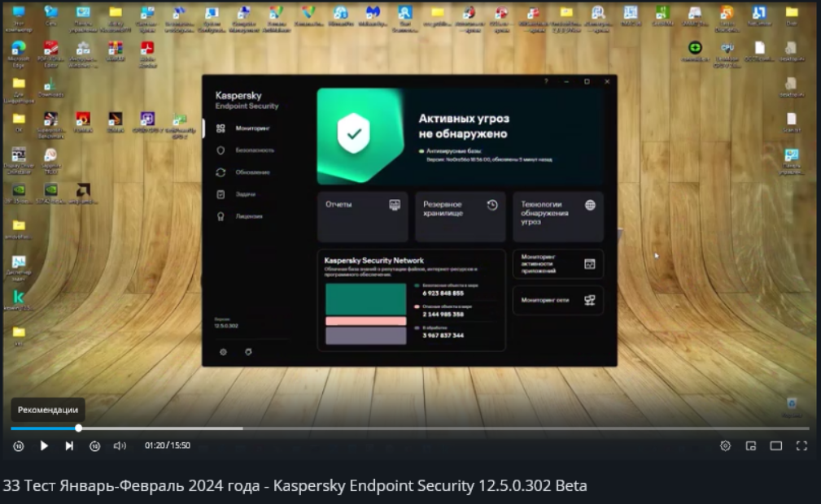This screenshot has width=821, height=504.
Task: Click the 01:20 / 15:50 time display
Action: click(x=168, y=445)
